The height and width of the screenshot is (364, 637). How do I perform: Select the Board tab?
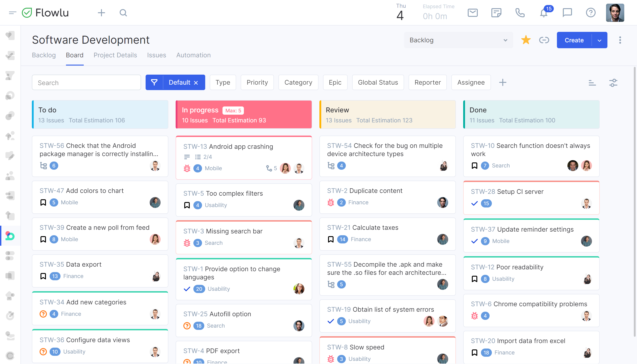click(x=74, y=55)
